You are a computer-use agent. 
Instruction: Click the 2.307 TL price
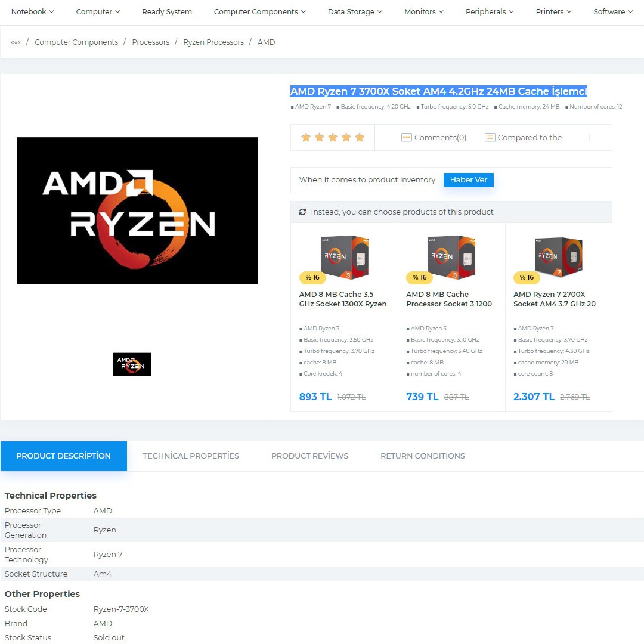[x=534, y=397]
